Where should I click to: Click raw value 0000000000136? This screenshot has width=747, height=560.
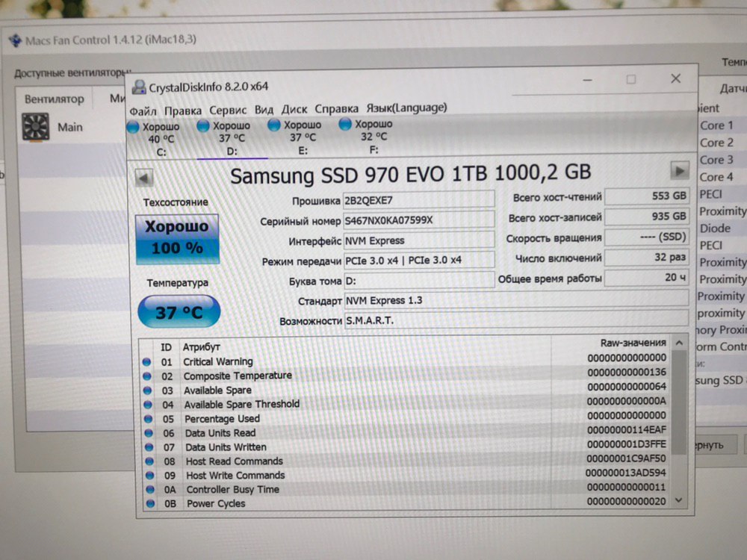pos(627,373)
